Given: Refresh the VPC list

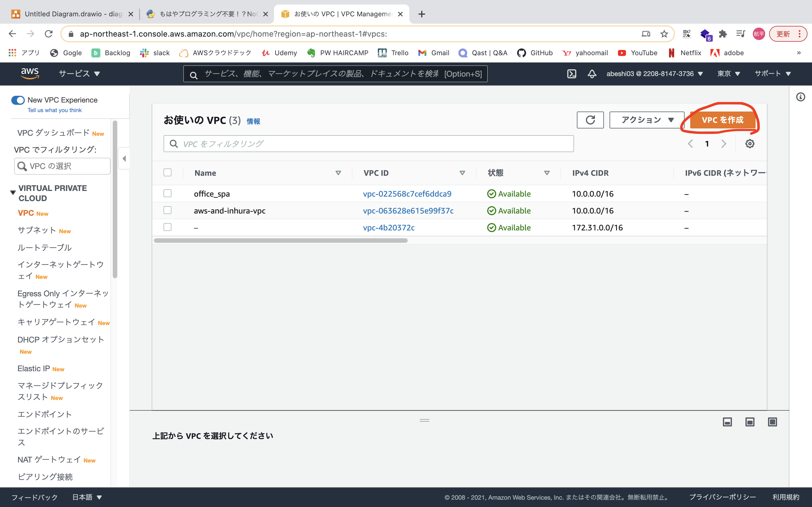Looking at the screenshot, I should click(590, 120).
